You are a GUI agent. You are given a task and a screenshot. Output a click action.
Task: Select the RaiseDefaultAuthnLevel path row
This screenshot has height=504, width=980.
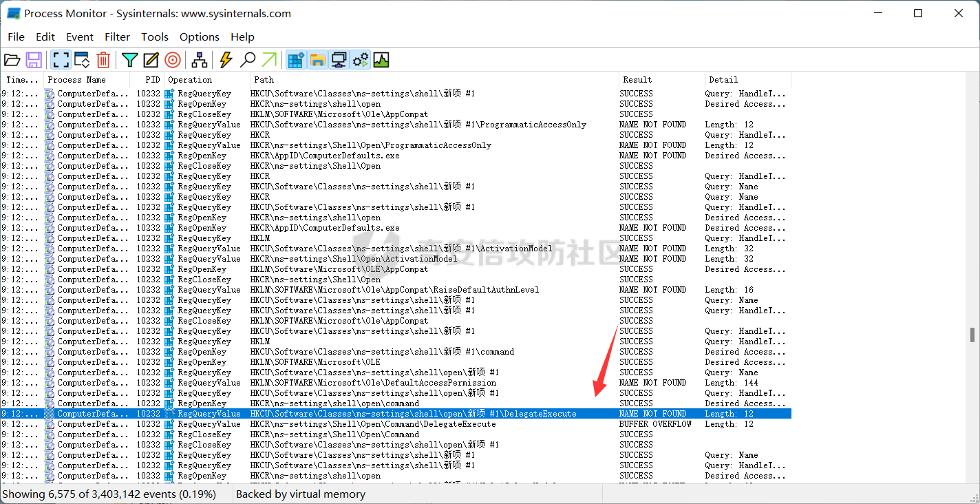pos(395,290)
